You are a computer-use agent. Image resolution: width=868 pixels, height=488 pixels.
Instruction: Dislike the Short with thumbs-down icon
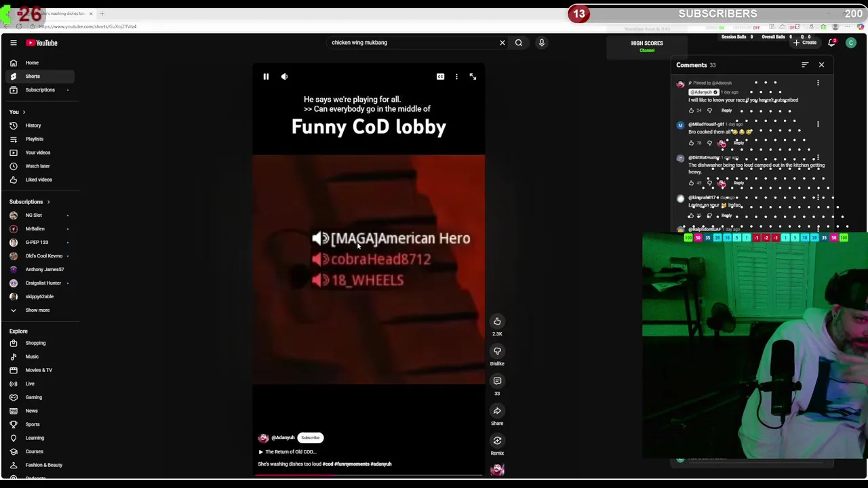pyautogui.click(x=497, y=351)
